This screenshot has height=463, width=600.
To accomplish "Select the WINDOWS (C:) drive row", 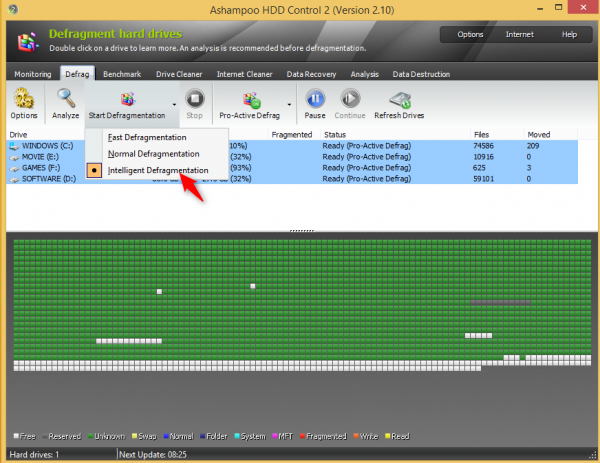I will [x=292, y=146].
